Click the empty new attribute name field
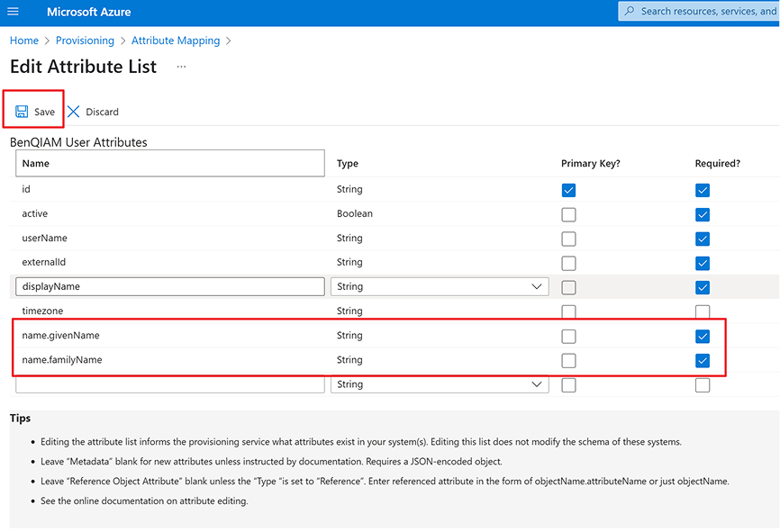Image resolution: width=780 pixels, height=532 pixels. [x=170, y=384]
